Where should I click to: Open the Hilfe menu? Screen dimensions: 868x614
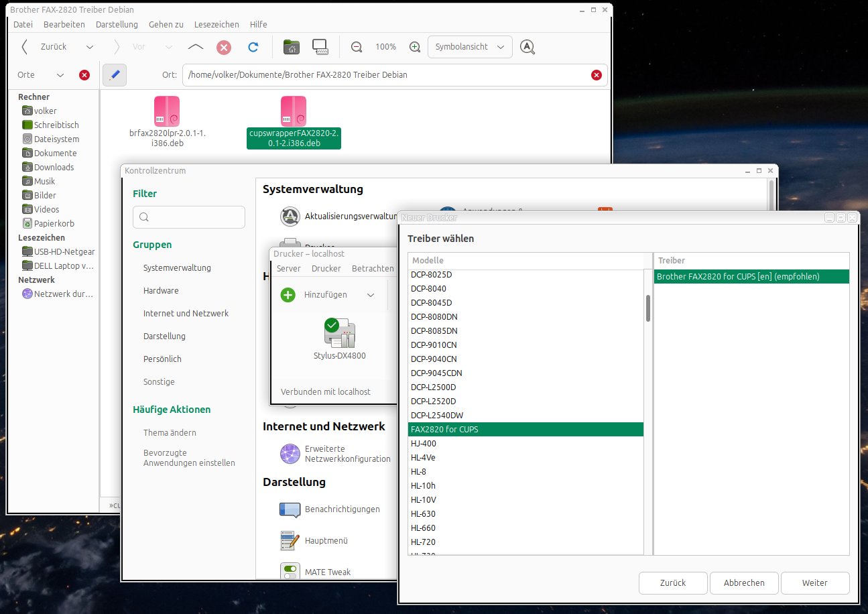click(259, 24)
